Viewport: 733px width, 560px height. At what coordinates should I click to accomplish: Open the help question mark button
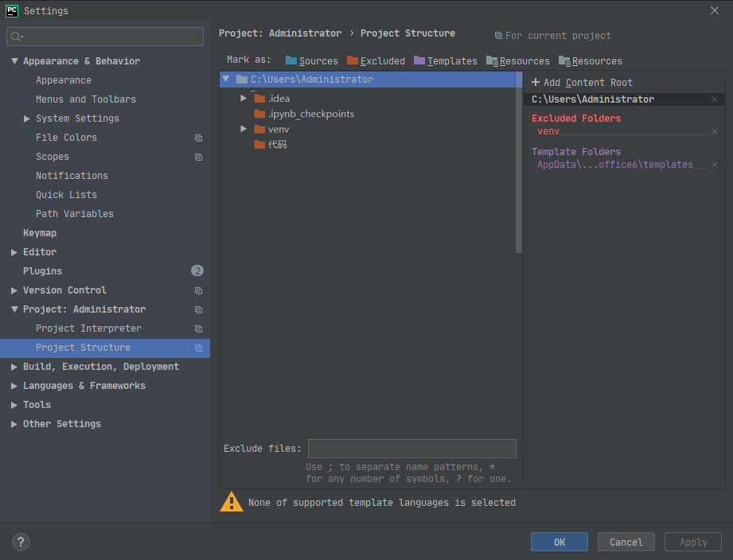click(21, 542)
